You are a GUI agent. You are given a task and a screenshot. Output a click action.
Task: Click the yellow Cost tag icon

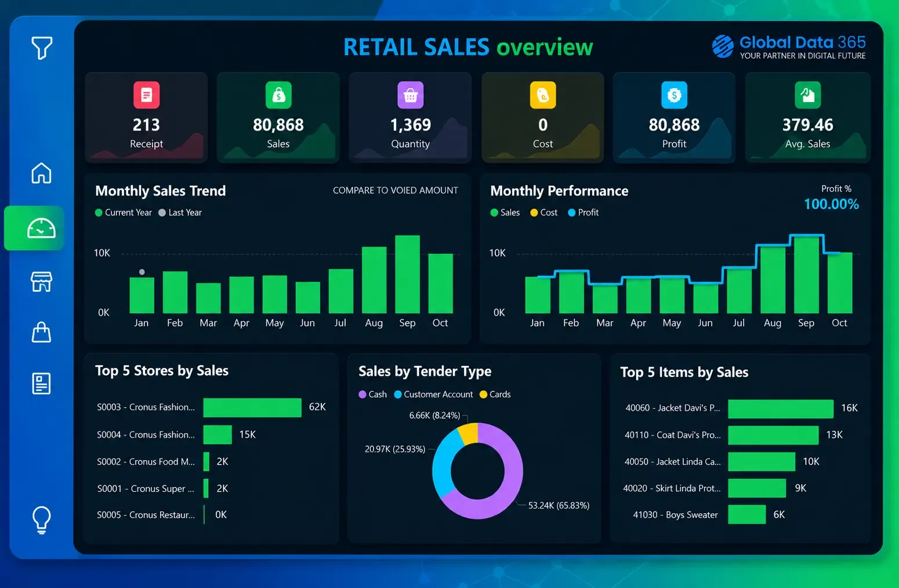(543, 95)
